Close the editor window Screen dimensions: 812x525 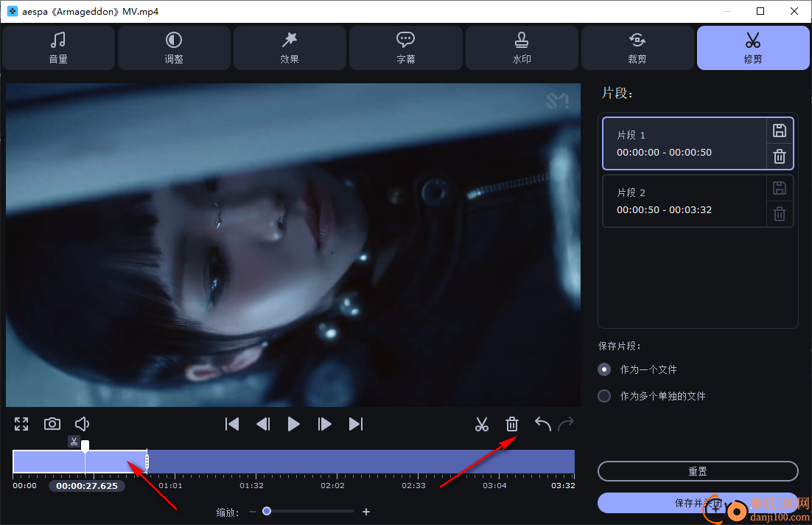794,11
